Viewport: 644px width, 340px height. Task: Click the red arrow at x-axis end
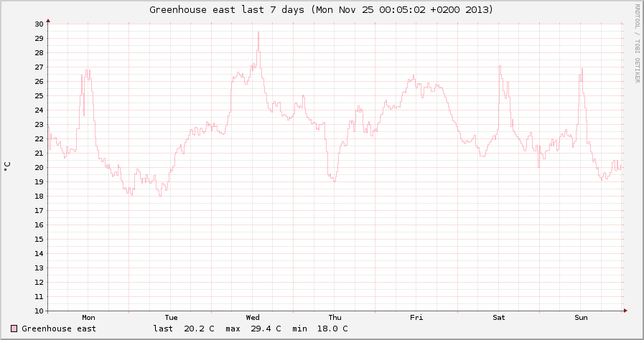click(x=625, y=311)
